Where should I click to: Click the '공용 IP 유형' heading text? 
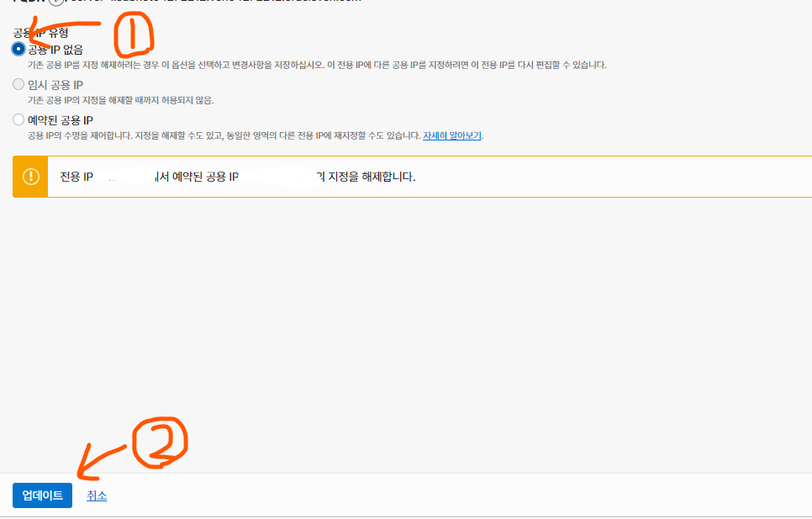click(41, 33)
